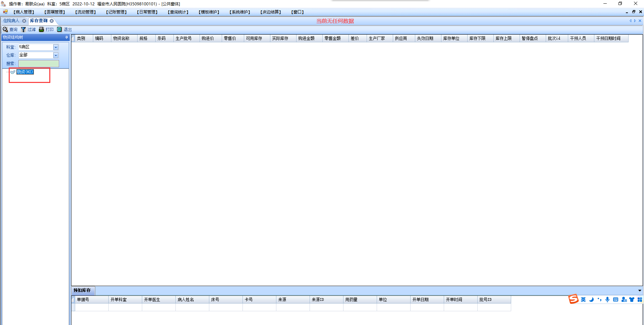Sort by the 物资名称 column header
The image size is (644, 325).
click(124, 39)
